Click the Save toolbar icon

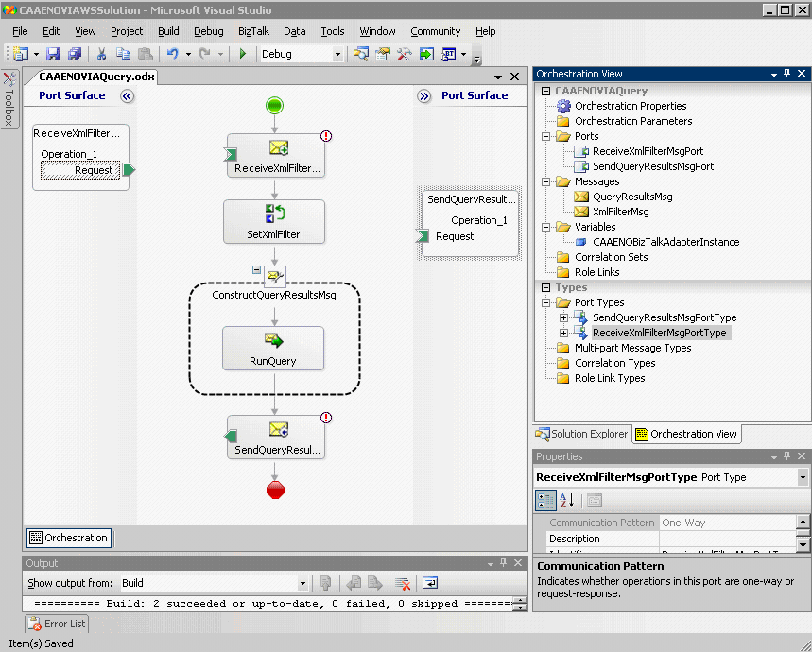coord(53,54)
